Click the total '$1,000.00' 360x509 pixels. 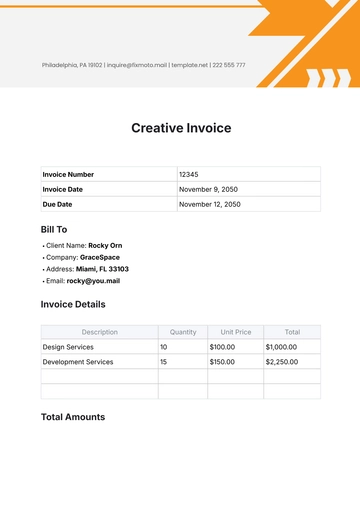click(x=281, y=347)
